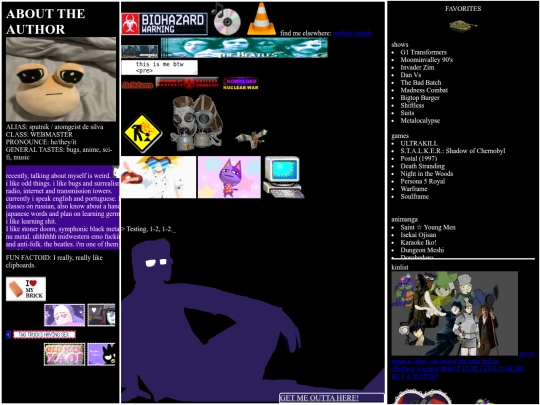The height and width of the screenshot is (405, 540).
Task: Click the nuclear generator powered-by badge
Action: [x=187, y=83]
